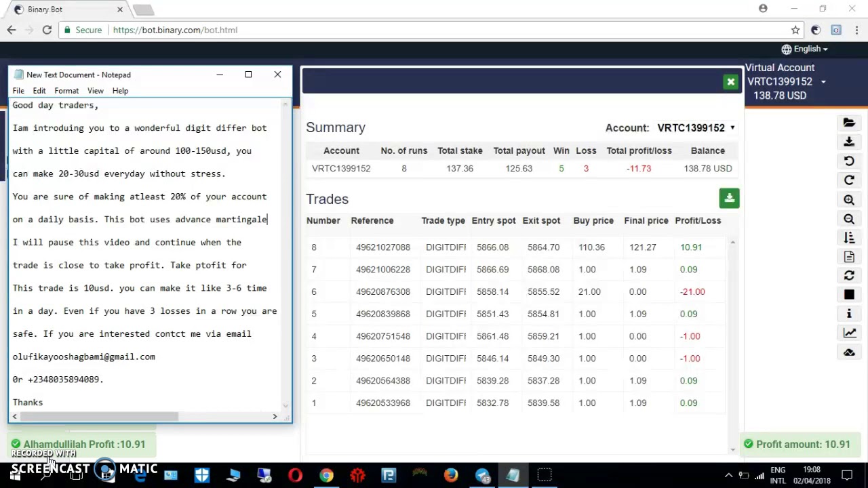Image resolution: width=868 pixels, height=488 pixels.
Task: Open Notepad File menu
Action: click(x=18, y=91)
